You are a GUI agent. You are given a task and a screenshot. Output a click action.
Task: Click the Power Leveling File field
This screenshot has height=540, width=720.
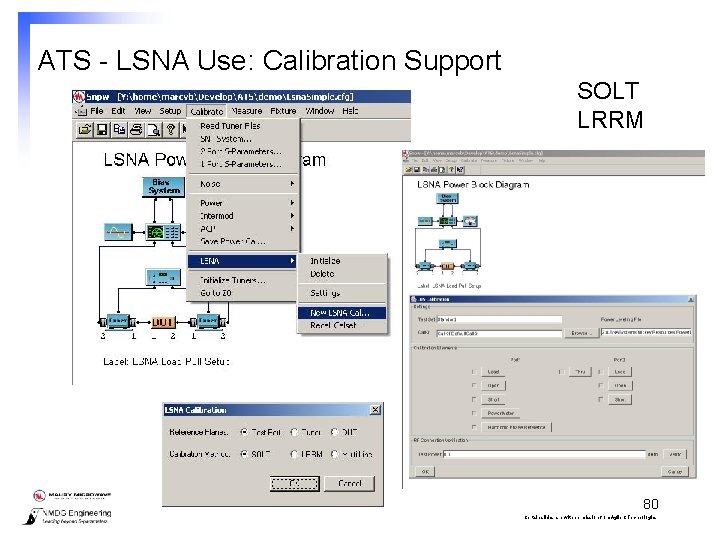(x=647, y=332)
